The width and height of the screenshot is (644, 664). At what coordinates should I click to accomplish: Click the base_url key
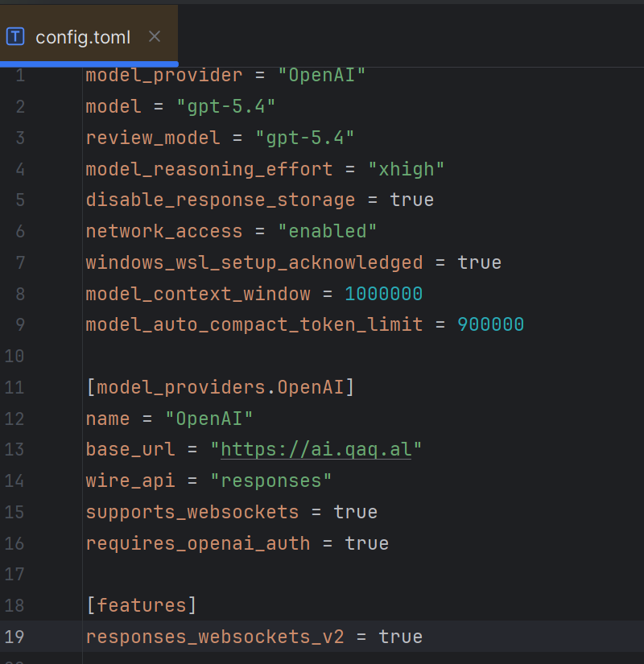130,449
